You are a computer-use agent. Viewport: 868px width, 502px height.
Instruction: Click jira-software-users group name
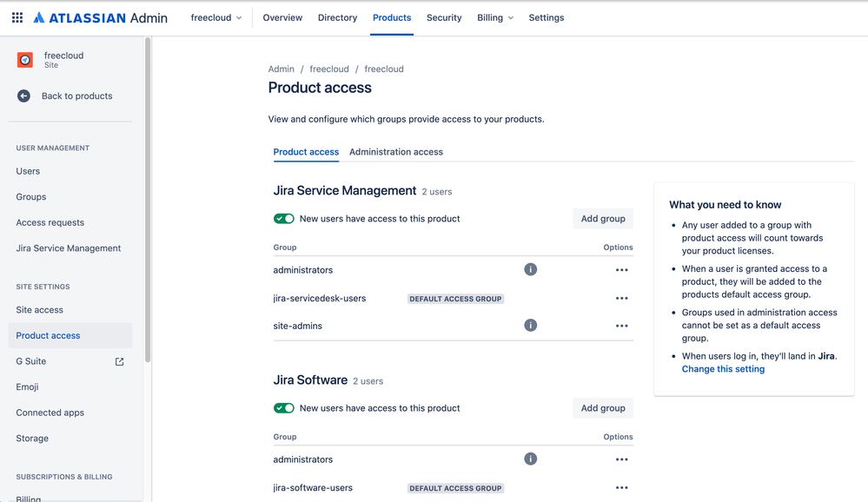[x=313, y=487]
